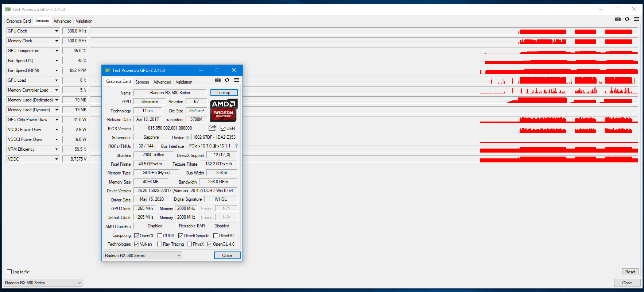The width and height of the screenshot is (644, 292).
Task: Open the GPU Temperature sensor dropdown
Action: (x=57, y=51)
